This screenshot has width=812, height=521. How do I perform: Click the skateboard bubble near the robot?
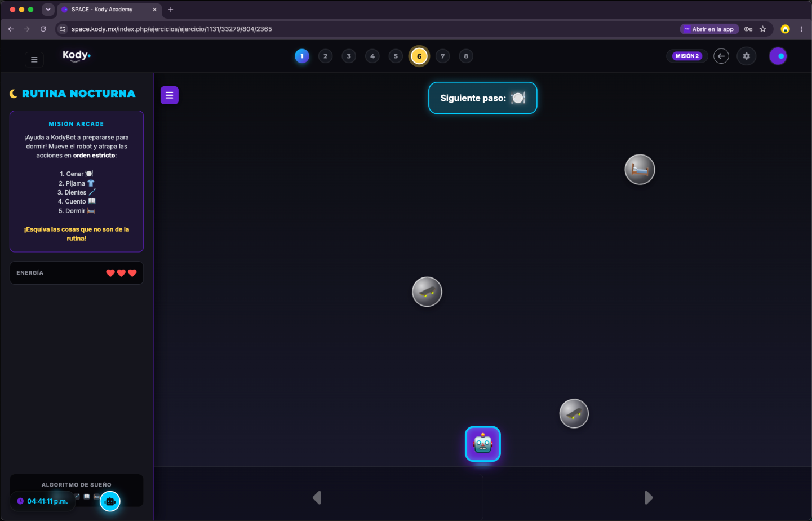pos(574,413)
